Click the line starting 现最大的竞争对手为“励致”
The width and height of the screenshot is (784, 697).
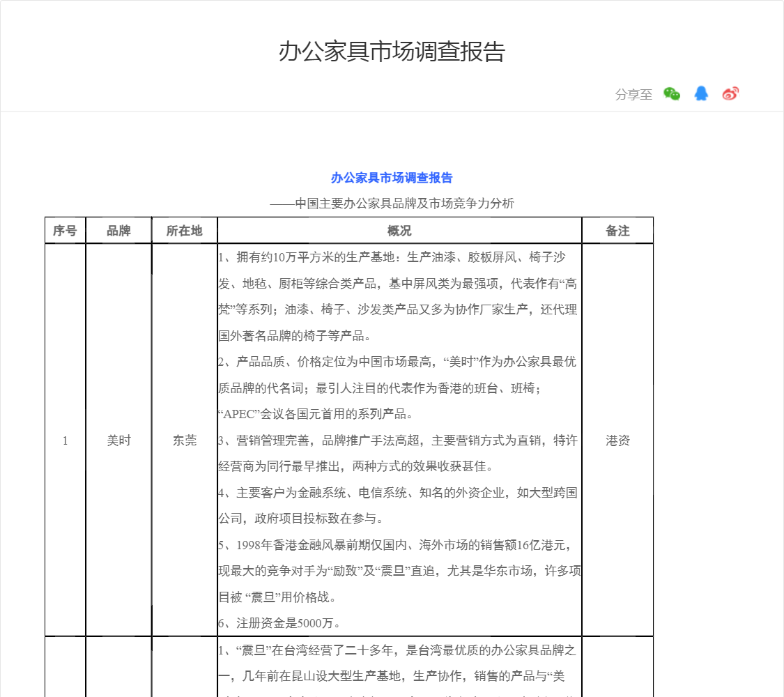399,571
